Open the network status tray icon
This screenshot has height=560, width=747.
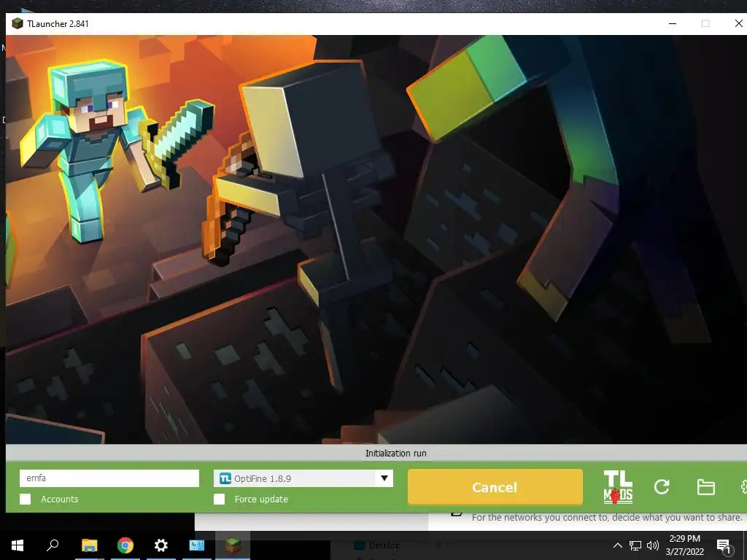[x=635, y=545]
